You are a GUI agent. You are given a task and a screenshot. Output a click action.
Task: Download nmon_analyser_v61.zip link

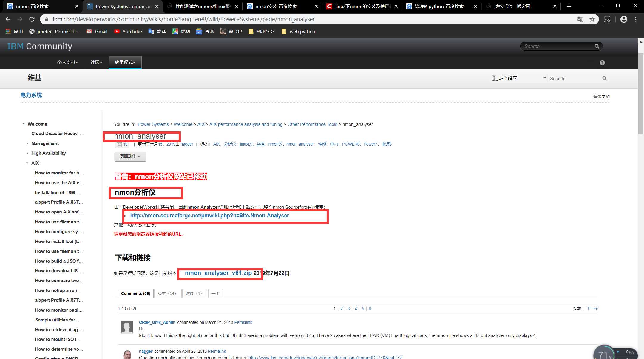(218, 273)
